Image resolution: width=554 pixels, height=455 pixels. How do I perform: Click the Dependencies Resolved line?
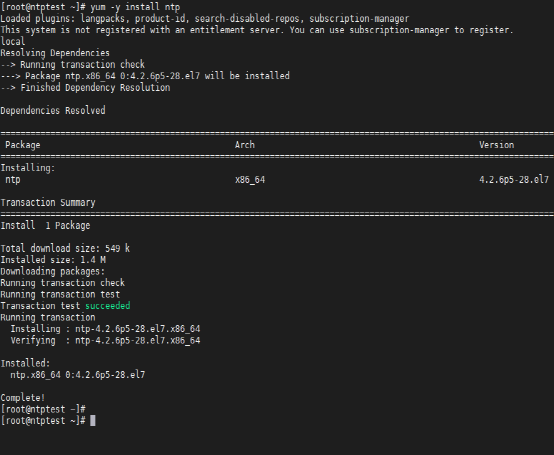click(x=53, y=110)
